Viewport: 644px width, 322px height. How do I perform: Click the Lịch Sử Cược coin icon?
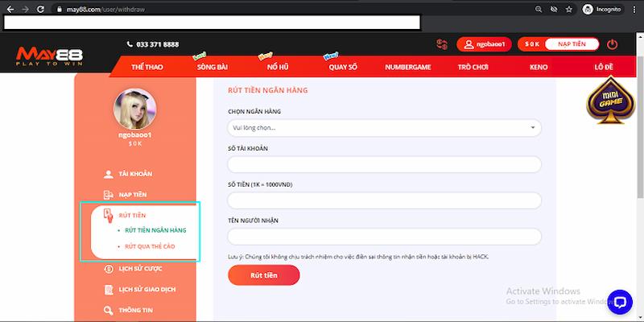tap(108, 268)
